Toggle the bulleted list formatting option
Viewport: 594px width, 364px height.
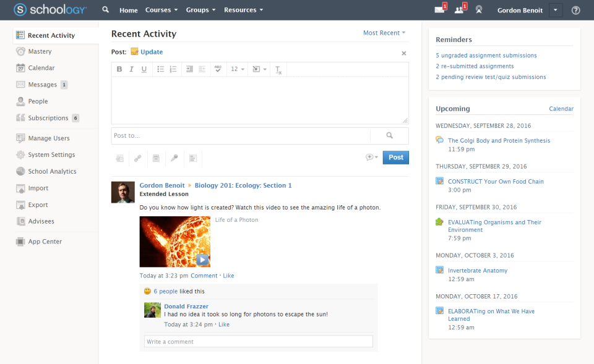[x=160, y=69]
